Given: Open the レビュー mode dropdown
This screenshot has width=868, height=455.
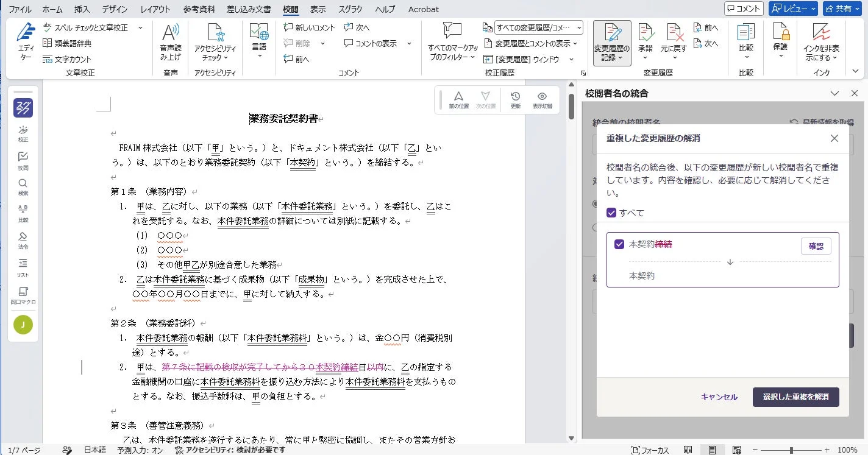Looking at the screenshot, I should [x=793, y=9].
